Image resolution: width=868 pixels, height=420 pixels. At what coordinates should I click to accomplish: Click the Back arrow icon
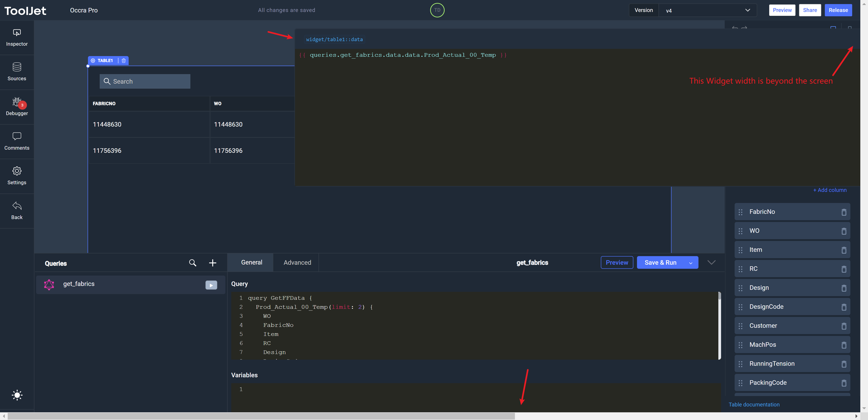tap(17, 206)
